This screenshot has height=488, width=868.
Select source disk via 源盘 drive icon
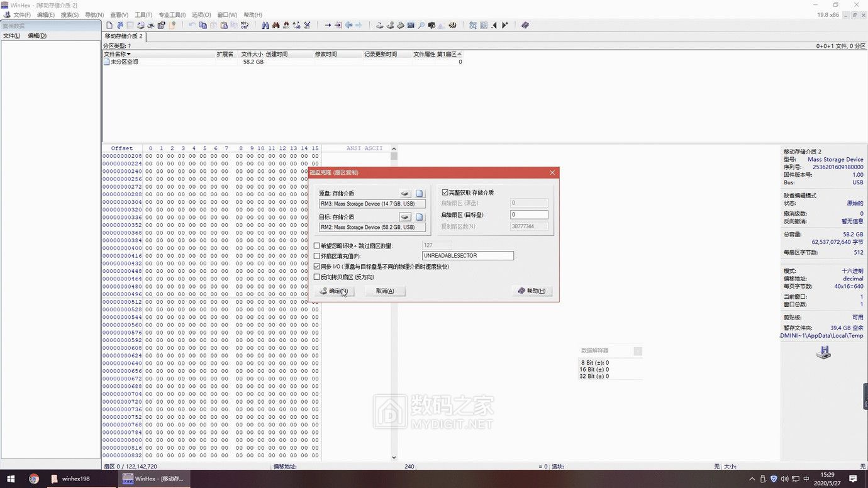coord(406,193)
